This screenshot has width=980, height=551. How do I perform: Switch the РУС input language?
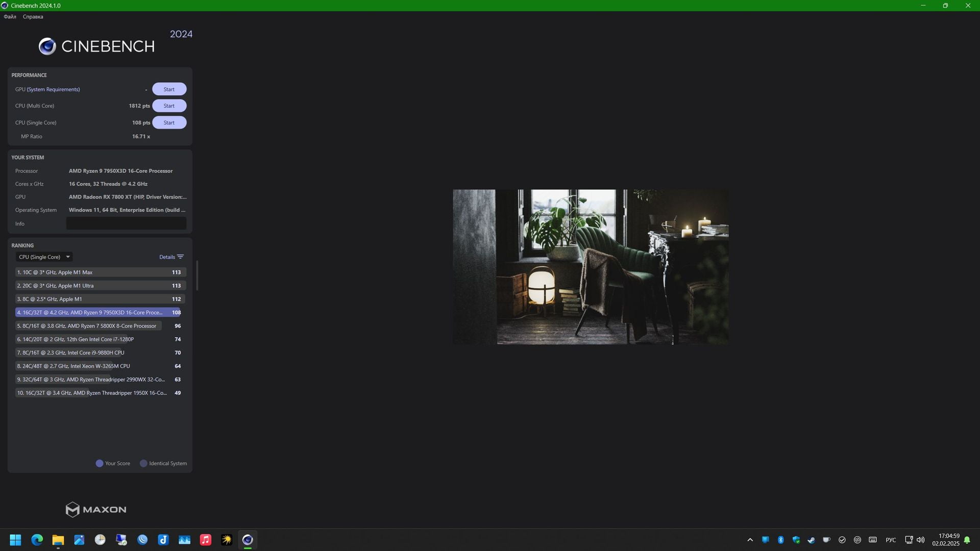[891, 540]
